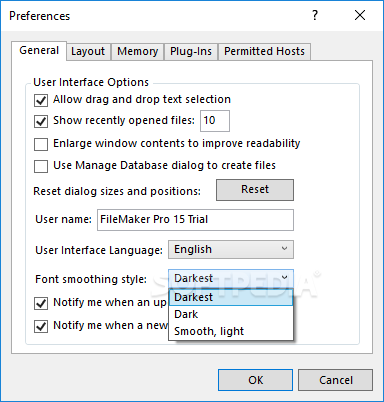Click in the User name text field

(x=195, y=220)
